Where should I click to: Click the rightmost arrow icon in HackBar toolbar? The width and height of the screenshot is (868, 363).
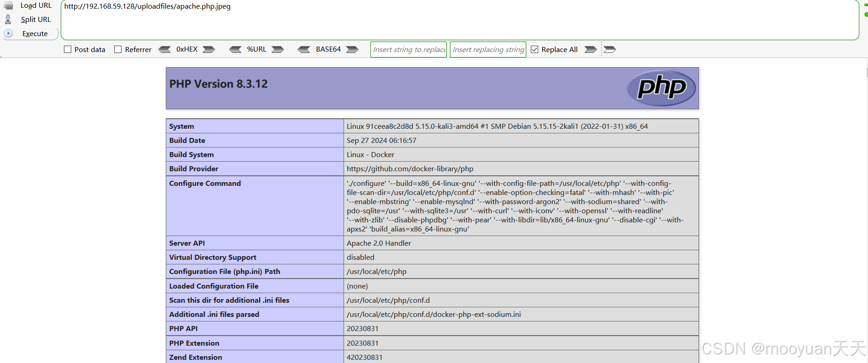[x=609, y=49]
